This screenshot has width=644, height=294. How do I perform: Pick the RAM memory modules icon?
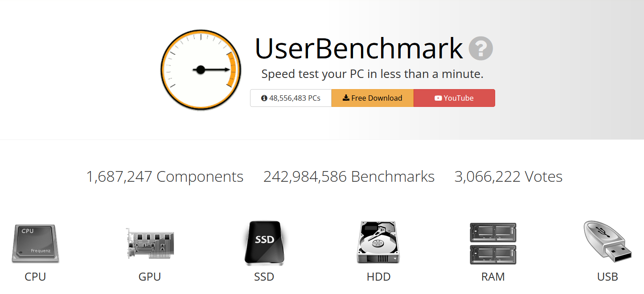click(493, 244)
